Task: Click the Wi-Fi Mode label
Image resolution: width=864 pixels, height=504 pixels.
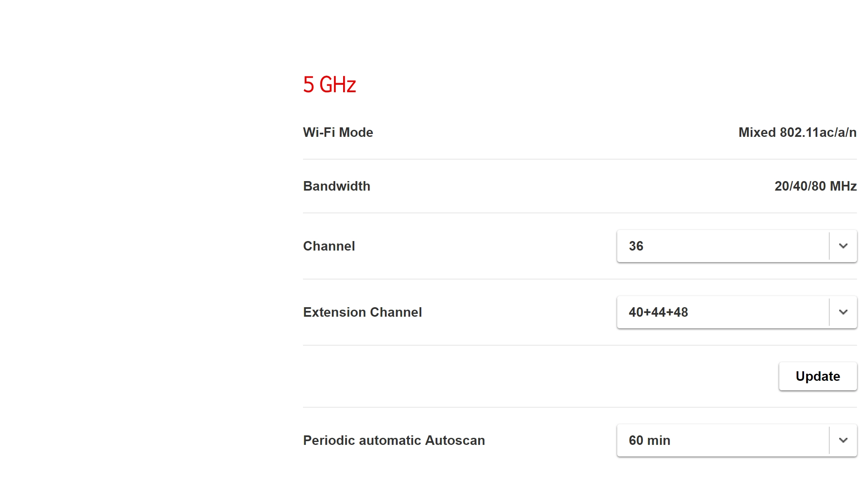Action: click(x=338, y=132)
